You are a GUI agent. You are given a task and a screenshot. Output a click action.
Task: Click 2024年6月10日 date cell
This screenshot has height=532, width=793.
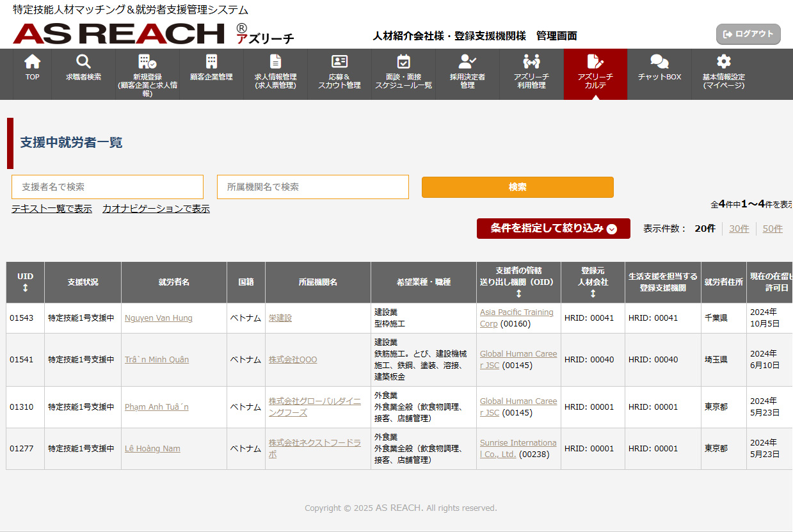[770, 360]
